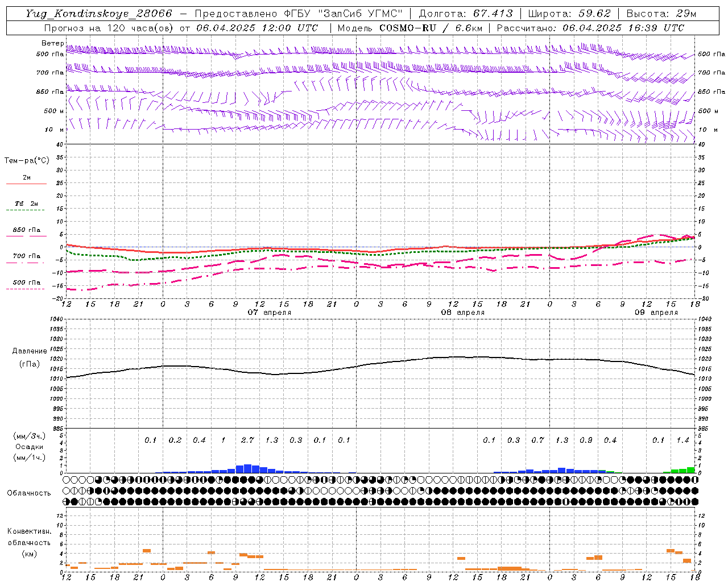Select the text Предоставлено ФГБУ "ЗапСиб УГМС"
This screenshot has height=582, width=728.
click(x=299, y=14)
